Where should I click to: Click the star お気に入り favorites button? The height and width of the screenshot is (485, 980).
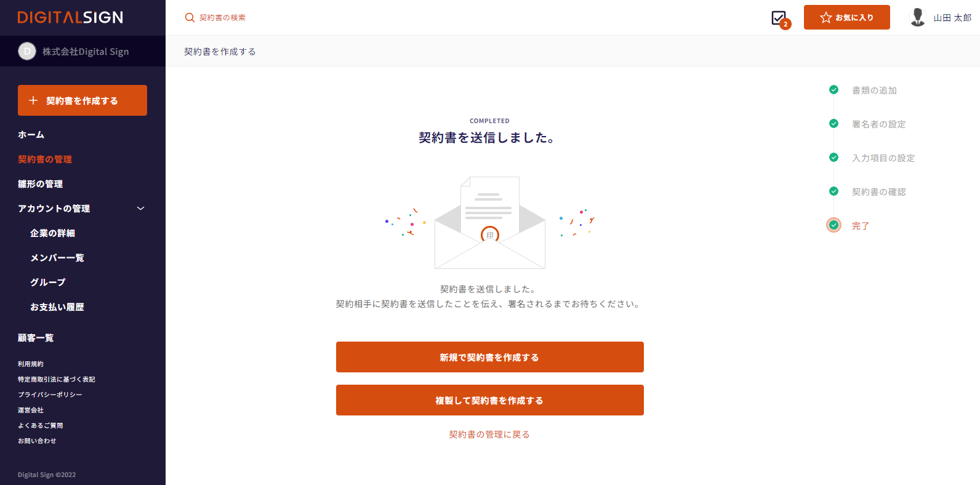click(x=846, y=17)
